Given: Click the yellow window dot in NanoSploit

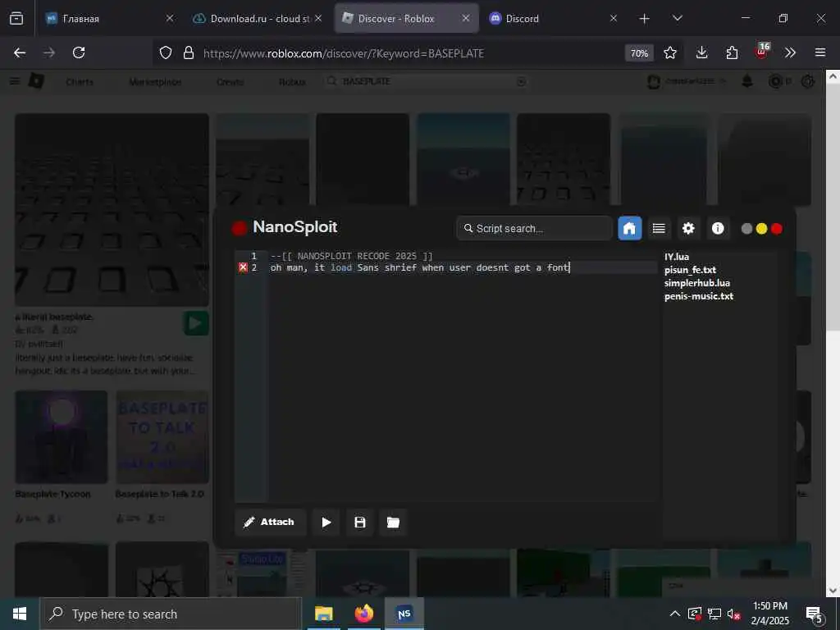Looking at the screenshot, I should point(761,229).
